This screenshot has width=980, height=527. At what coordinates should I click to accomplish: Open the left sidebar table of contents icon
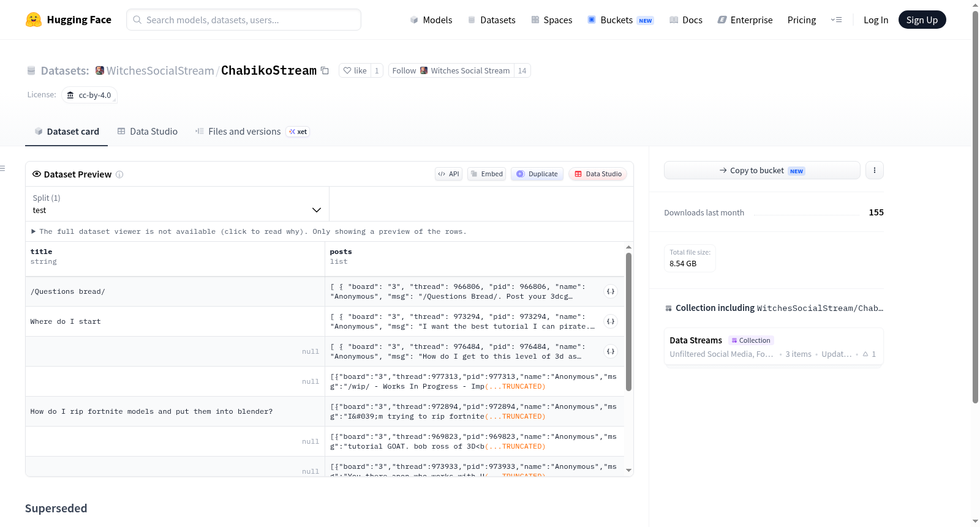[3, 168]
